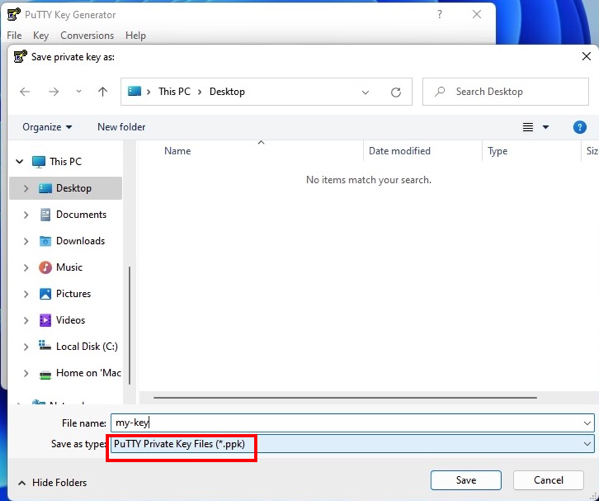The height and width of the screenshot is (501, 599).
Task: Select Local Disk (C:) in sidebar
Action: coord(78,346)
